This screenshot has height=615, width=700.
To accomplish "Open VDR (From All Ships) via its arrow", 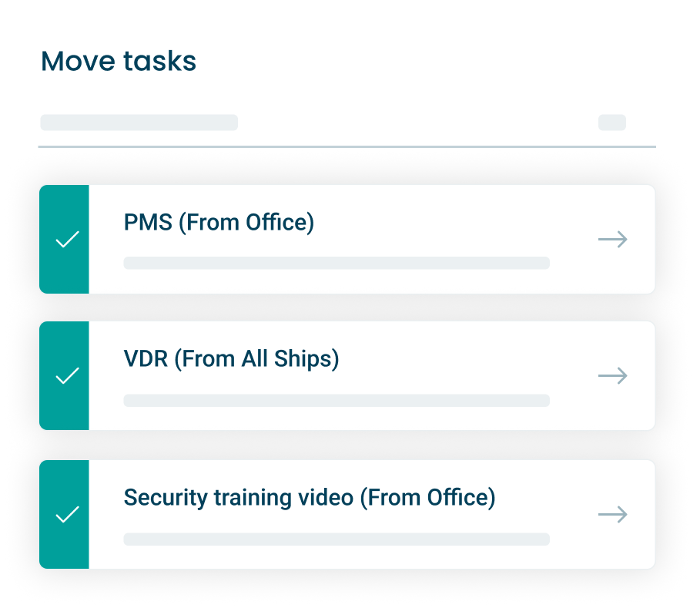I will pyautogui.click(x=612, y=376).
